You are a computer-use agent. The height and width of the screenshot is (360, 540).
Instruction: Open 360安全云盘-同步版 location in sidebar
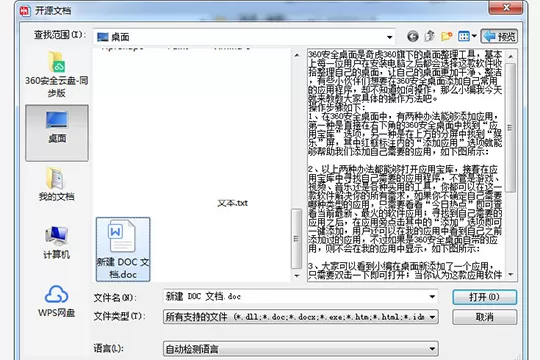[x=56, y=74]
